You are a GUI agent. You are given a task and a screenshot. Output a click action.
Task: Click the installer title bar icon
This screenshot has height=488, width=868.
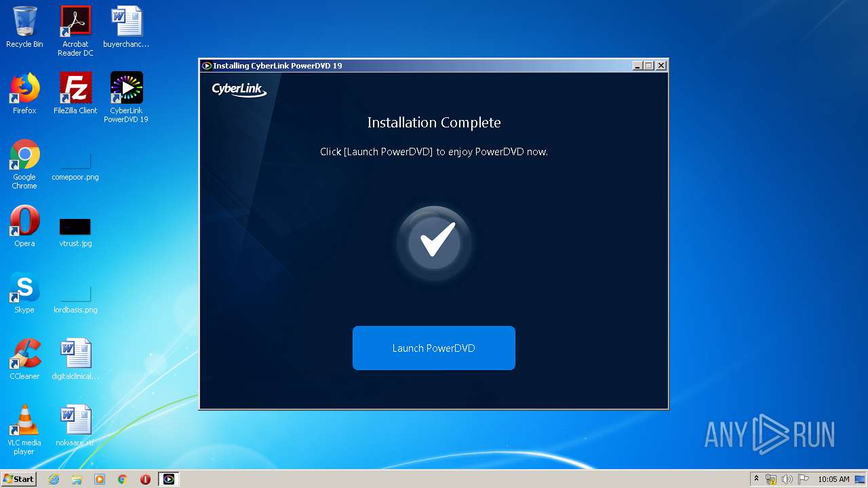(207, 66)
